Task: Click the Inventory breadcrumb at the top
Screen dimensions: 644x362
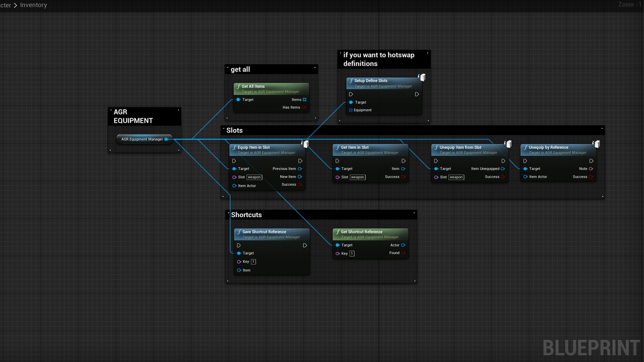Action: point(34,5)
